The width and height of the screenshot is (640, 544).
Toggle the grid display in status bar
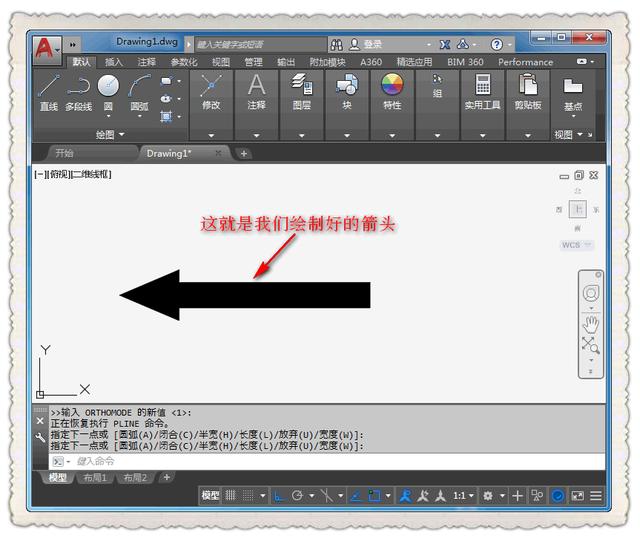tap(231, 495)
